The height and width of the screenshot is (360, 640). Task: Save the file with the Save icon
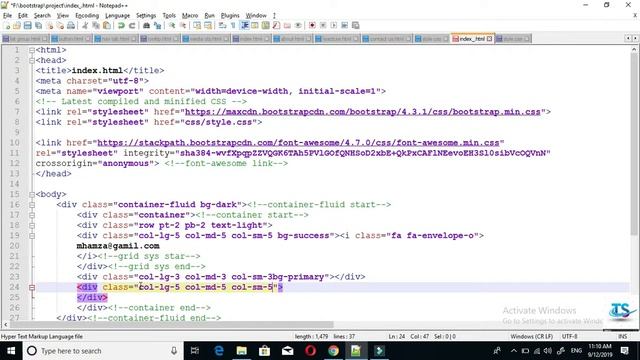[27, 25]
